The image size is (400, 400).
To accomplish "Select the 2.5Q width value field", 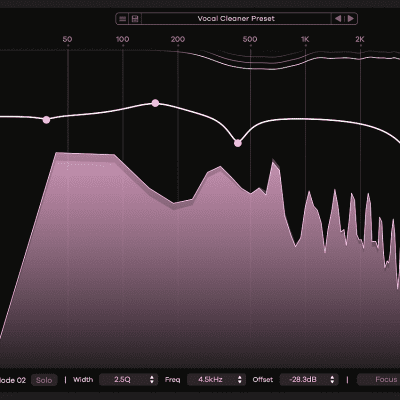I will [x=128, y=379].
